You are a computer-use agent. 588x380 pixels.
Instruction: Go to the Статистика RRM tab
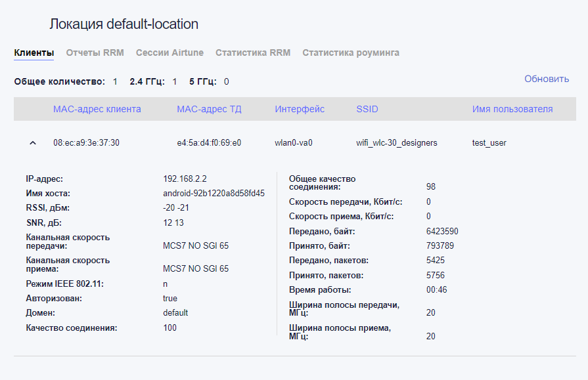click(253, 53)
